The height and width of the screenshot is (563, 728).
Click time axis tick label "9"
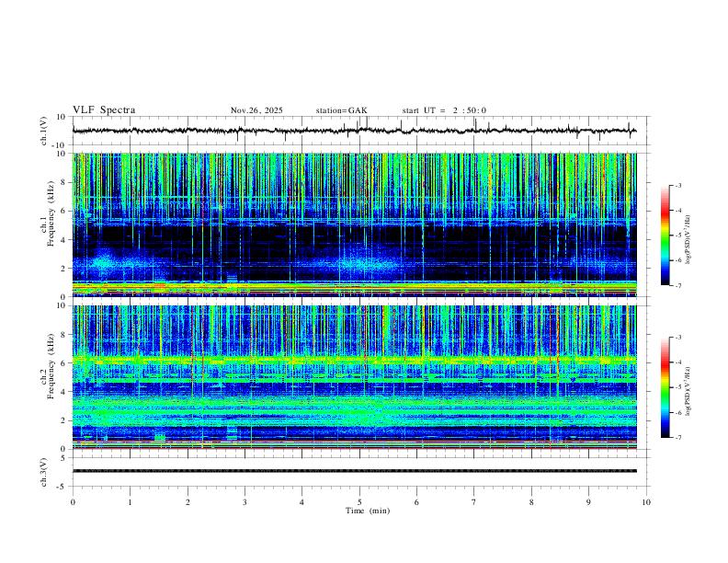click(x=588, y=502)
